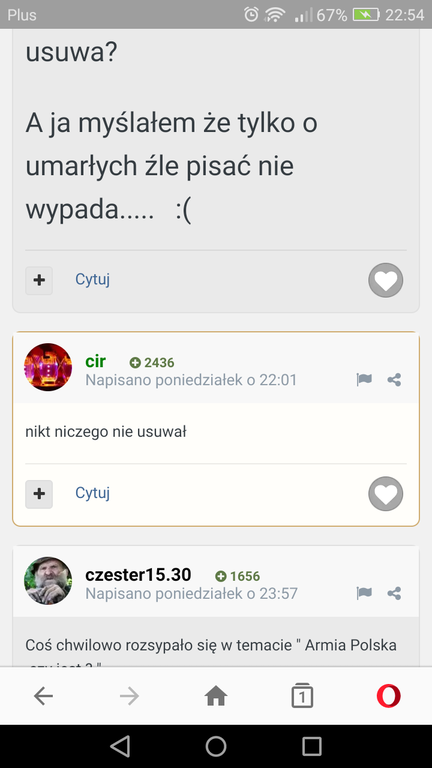Open cir's reputation score 2436
The height and width of the screenshot is (768, 432).
(x=152, y=362)
